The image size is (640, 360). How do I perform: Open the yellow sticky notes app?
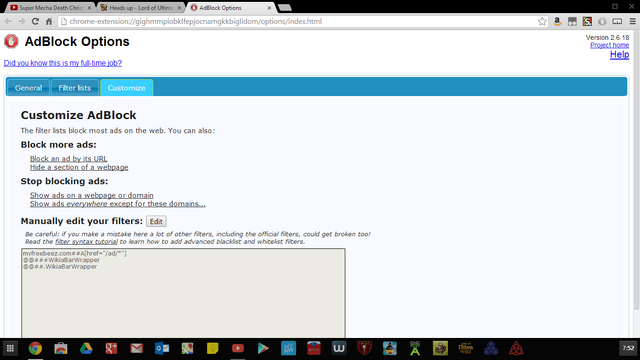[x=213, y=349]
